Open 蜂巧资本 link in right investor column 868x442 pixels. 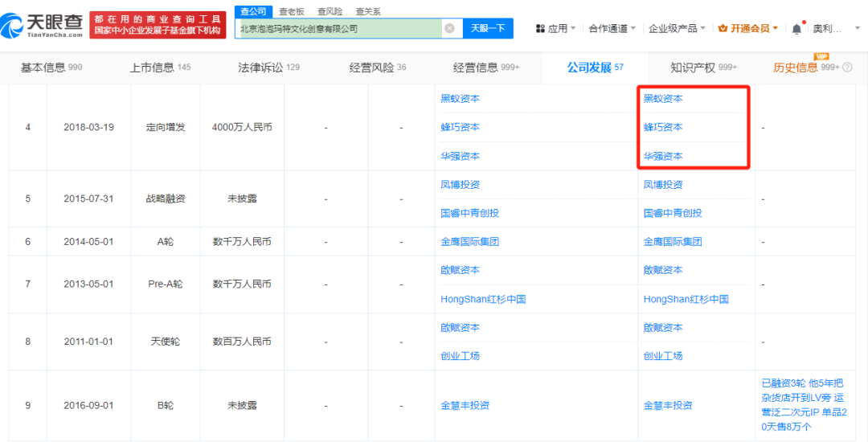click(x=663, y=127)
